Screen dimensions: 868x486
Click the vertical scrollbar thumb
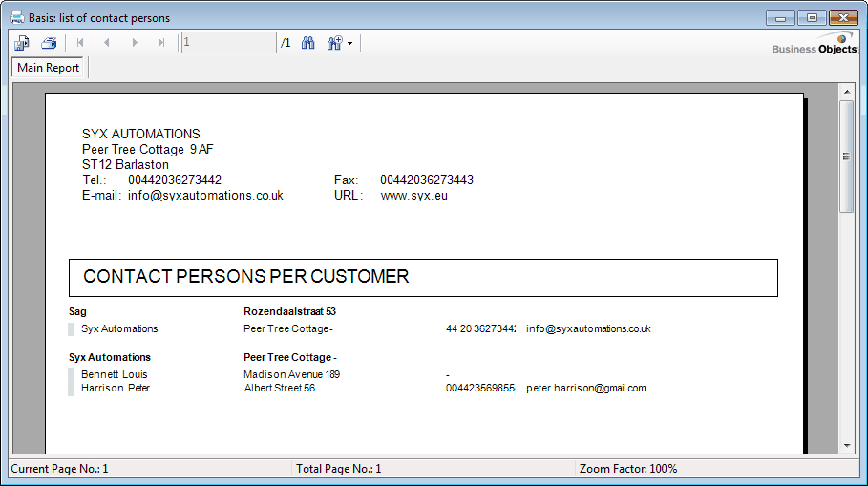846,156
